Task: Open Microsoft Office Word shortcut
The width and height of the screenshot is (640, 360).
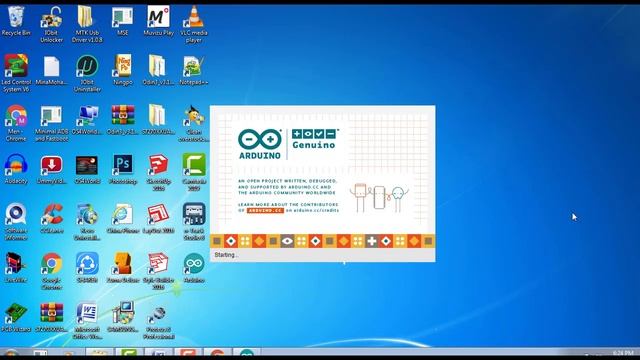Action: click(87, 321)
